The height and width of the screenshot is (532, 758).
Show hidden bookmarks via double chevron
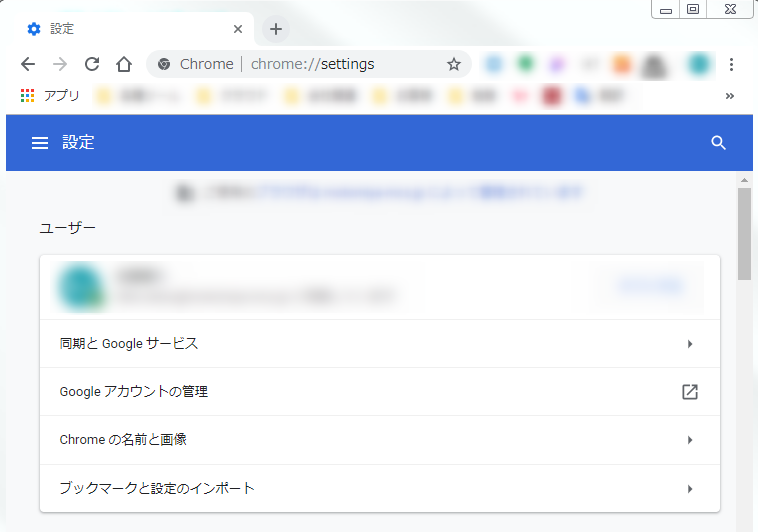730,96
